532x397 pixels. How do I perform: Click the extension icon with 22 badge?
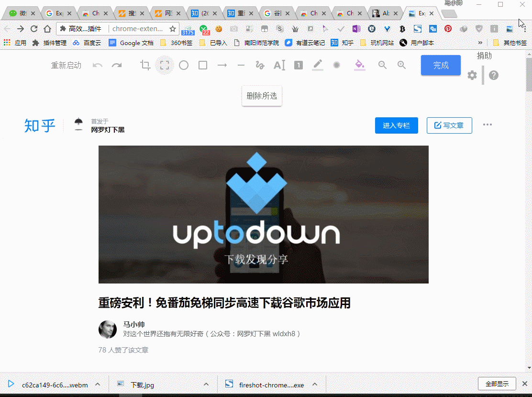click(x=204, y=30)
